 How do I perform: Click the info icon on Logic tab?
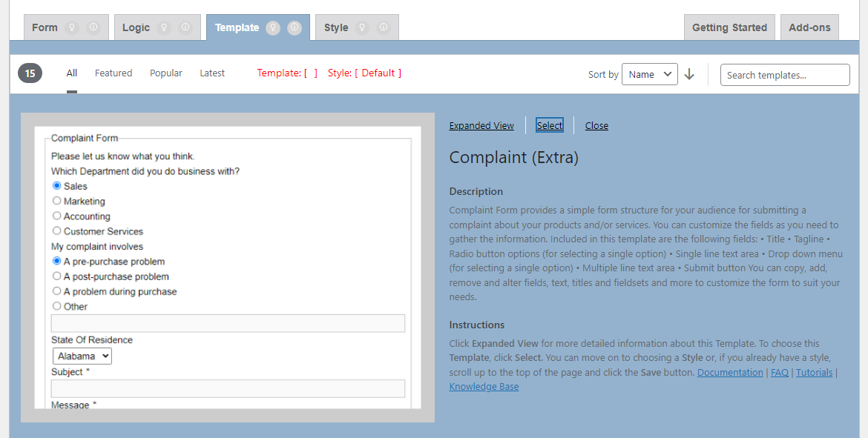185,27
